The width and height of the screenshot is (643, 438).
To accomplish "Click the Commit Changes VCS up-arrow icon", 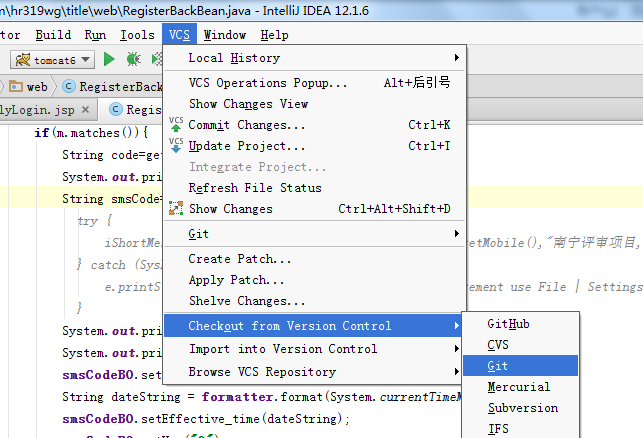I will coord(176,124).
